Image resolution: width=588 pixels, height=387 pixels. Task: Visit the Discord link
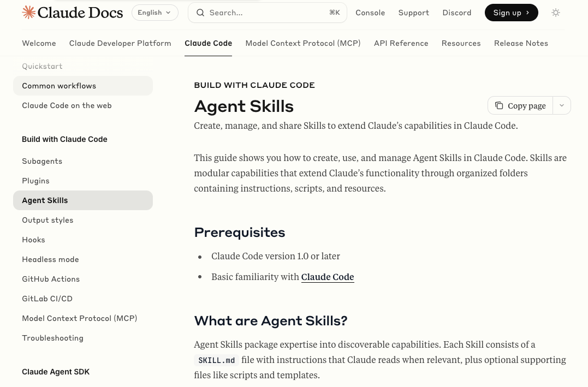coord(456,13)
